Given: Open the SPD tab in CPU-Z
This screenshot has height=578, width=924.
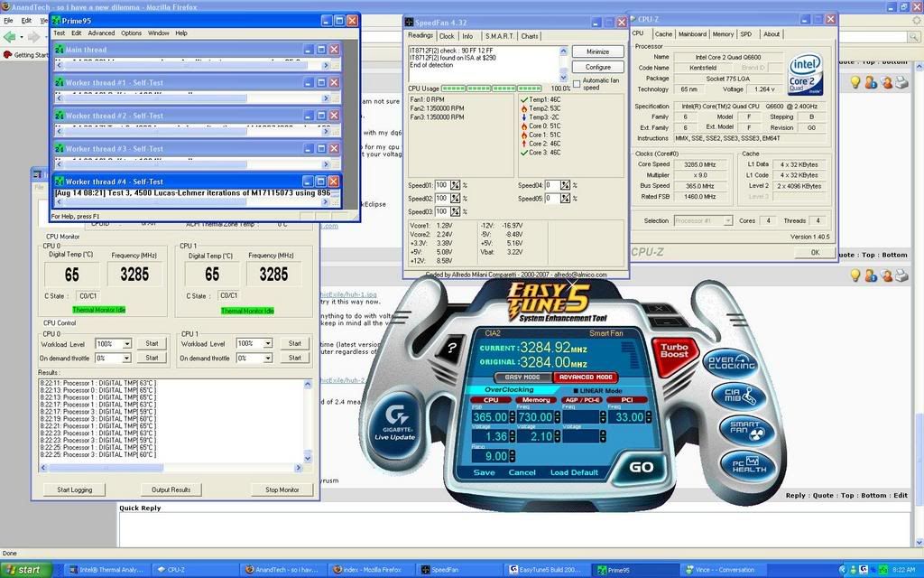Looking at the screenshot, I should point(746,34).
